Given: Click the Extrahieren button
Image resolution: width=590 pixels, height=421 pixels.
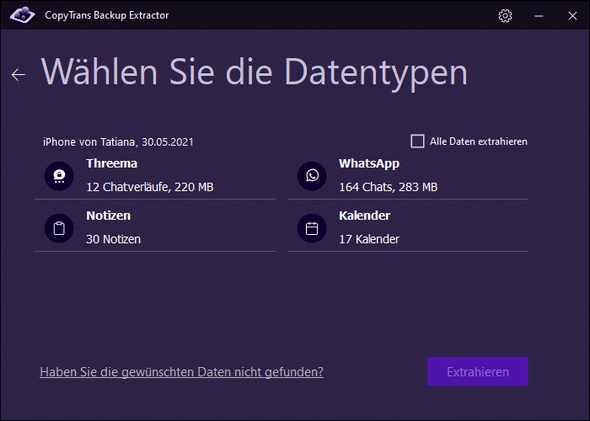Looking at the screenshot, I should click(x=477, y=371).
